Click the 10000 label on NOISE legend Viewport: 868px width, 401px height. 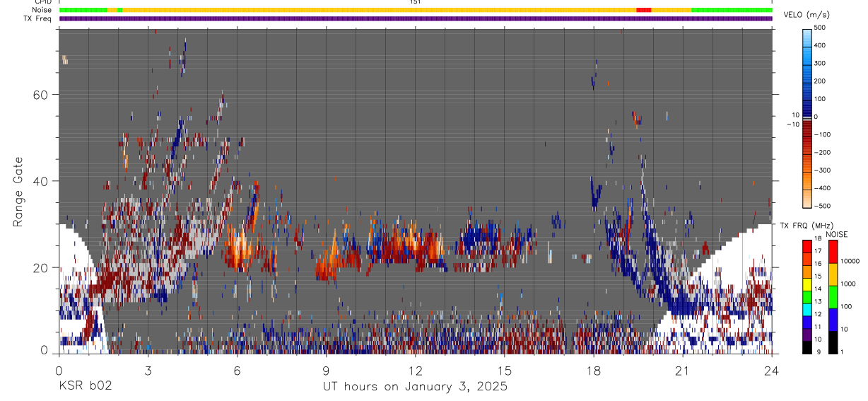849,262
